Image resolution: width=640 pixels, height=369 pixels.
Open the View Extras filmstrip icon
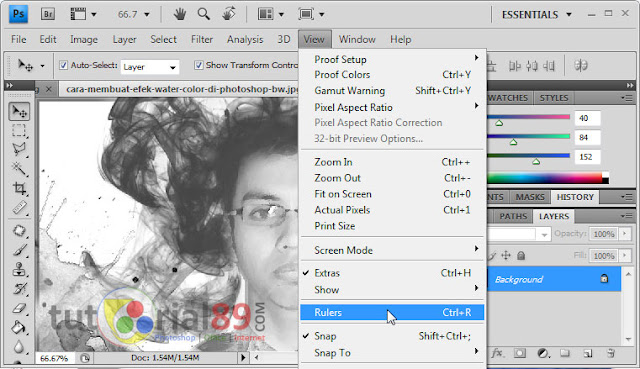coord(78,14)
